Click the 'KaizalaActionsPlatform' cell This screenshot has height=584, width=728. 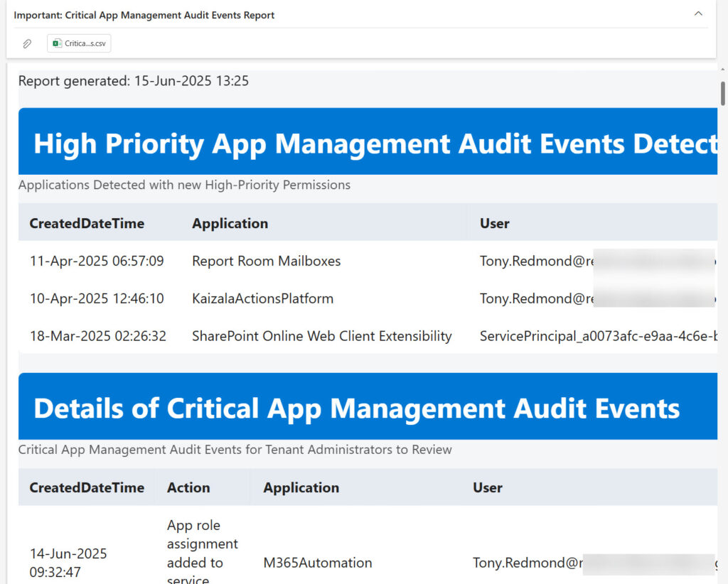click(263, 298)
